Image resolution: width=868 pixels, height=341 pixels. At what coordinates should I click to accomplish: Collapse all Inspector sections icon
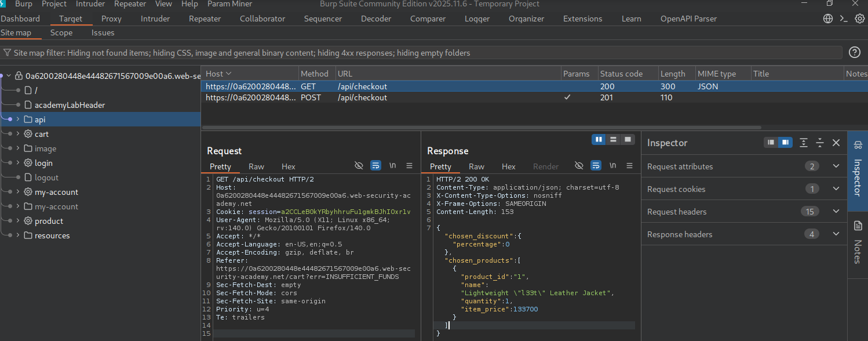click(820, 142)
